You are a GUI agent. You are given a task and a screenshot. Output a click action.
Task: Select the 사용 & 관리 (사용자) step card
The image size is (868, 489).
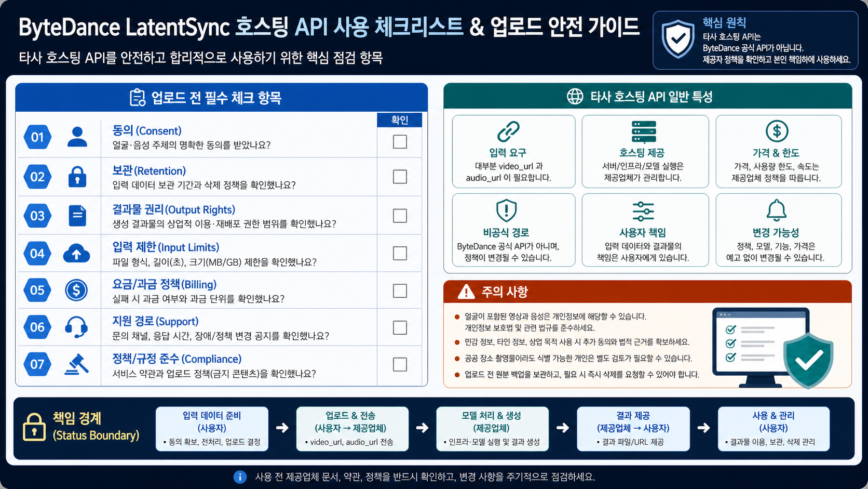[774, 429]
